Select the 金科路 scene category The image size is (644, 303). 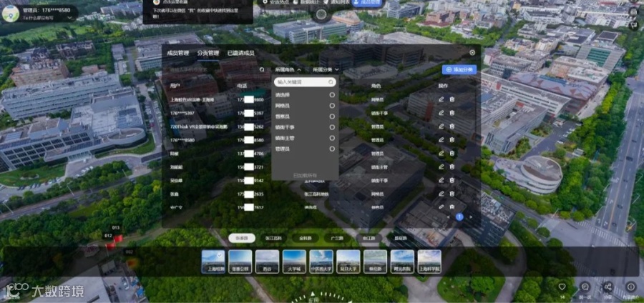pos(306,238)
